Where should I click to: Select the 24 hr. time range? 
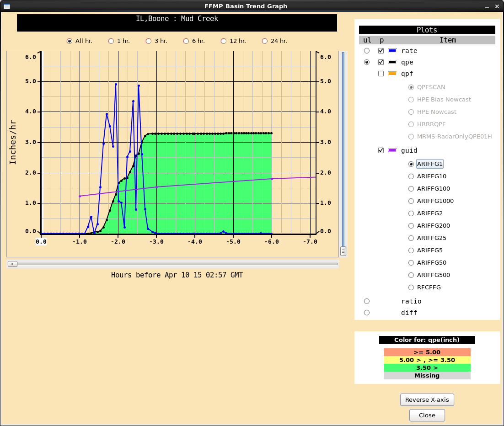[274, 41]
